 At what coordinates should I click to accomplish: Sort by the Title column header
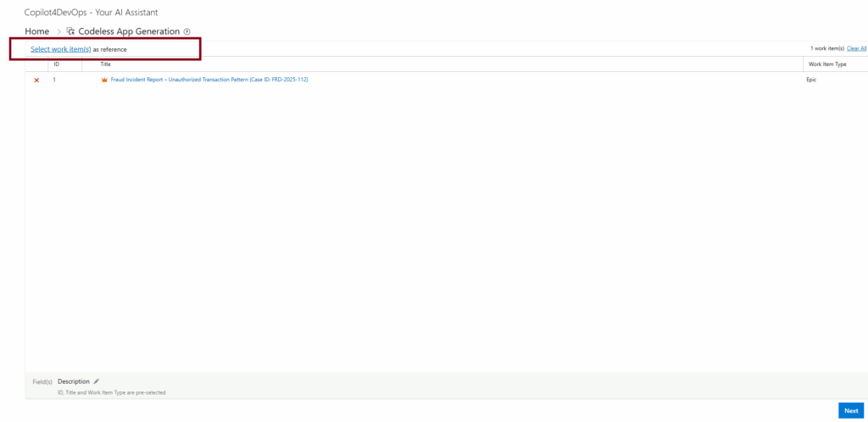coord(105,64)
